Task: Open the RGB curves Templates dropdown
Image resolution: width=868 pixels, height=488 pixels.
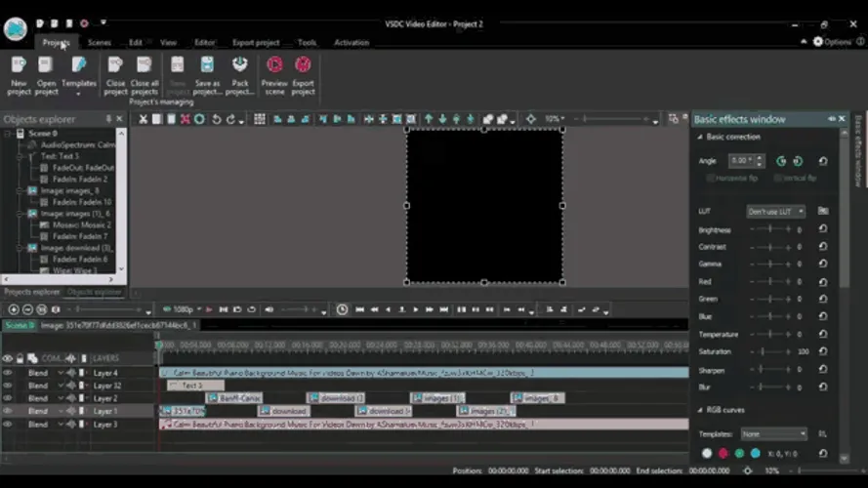Action: [774, 433]
